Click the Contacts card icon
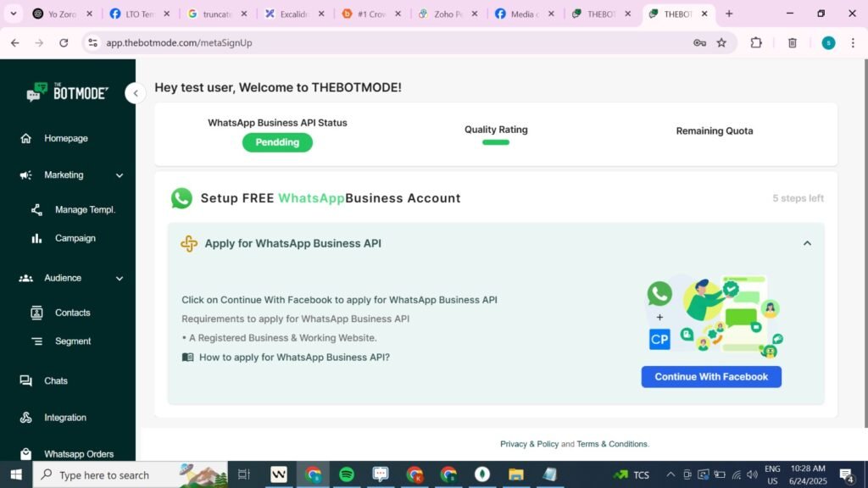The height and width of the screenshot is (488, 868). pyautogui.click(x=36, y=313)
